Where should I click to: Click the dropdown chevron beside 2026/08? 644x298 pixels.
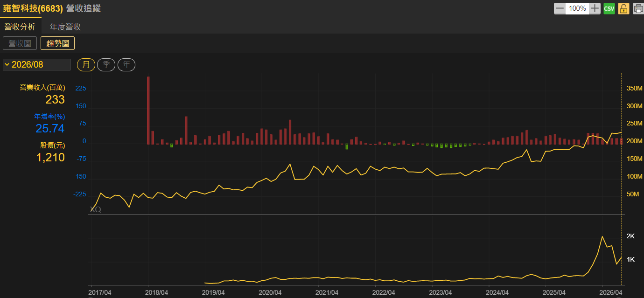tap(7, 64)
